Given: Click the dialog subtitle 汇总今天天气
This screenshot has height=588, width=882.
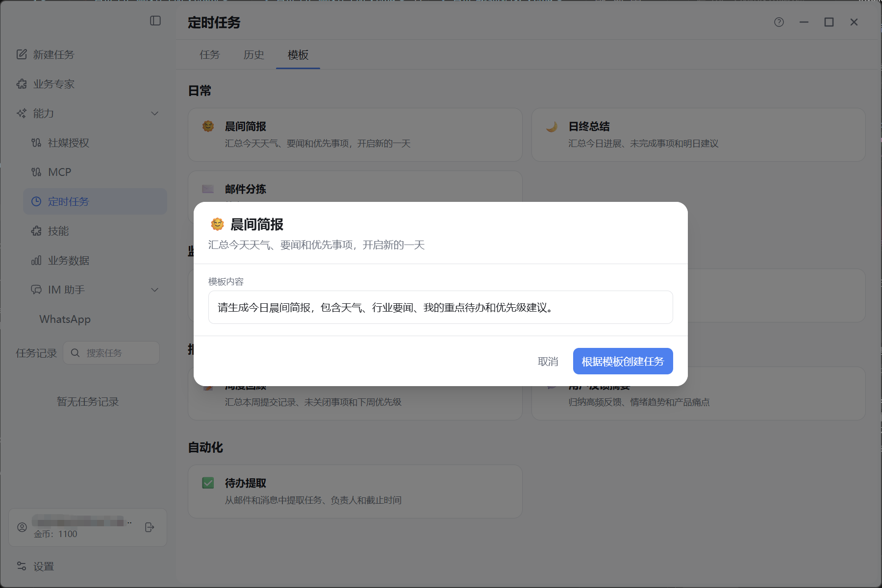Looking at the screenshot, I should (316, 245).
